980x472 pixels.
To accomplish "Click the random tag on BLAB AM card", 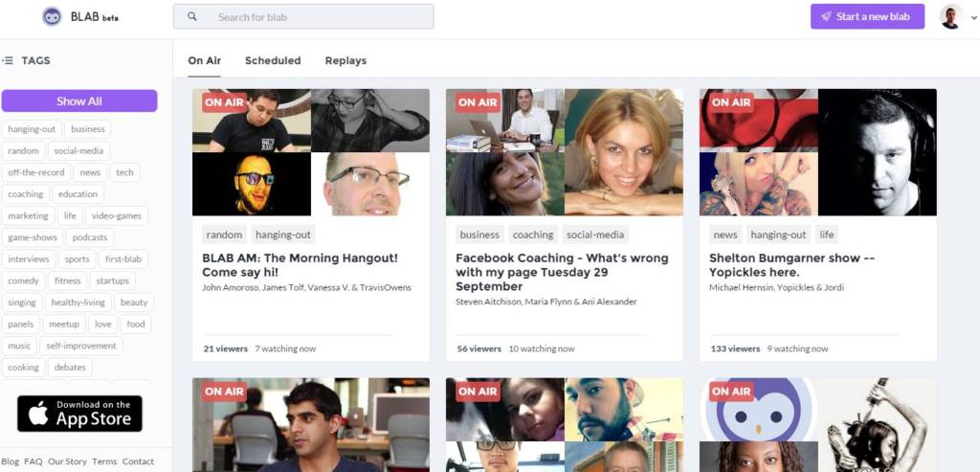I will click(224, 236).
